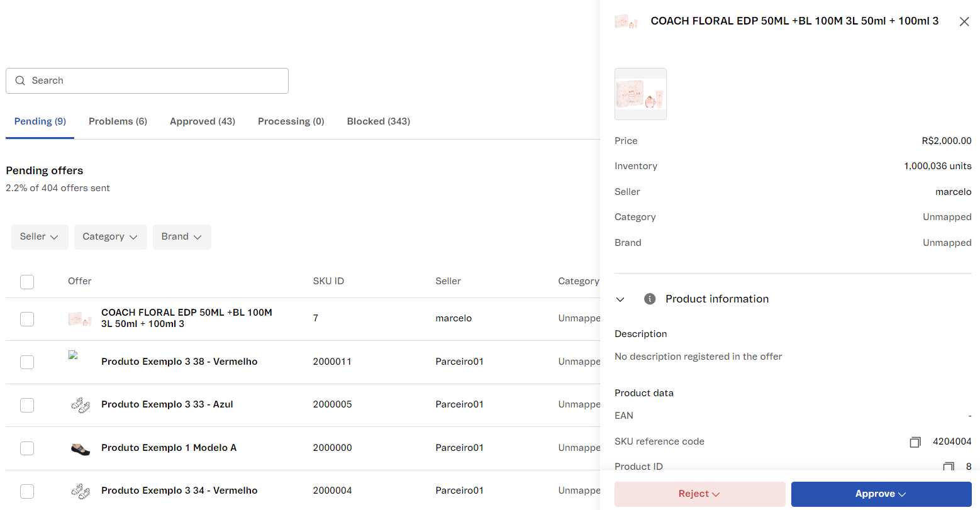Open the Blocked (343) tab

(378, 121)
